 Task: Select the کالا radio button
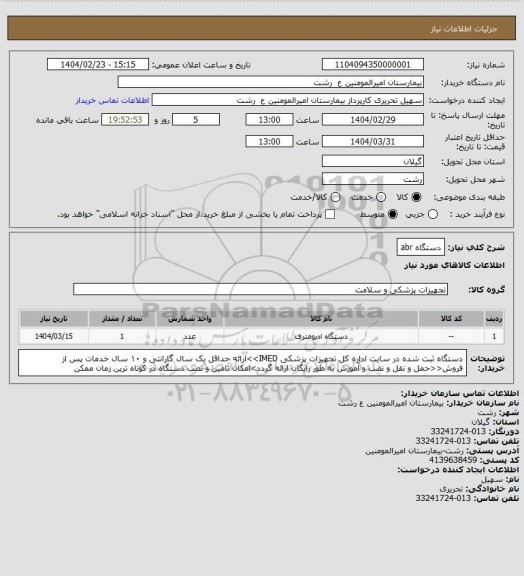416,197
